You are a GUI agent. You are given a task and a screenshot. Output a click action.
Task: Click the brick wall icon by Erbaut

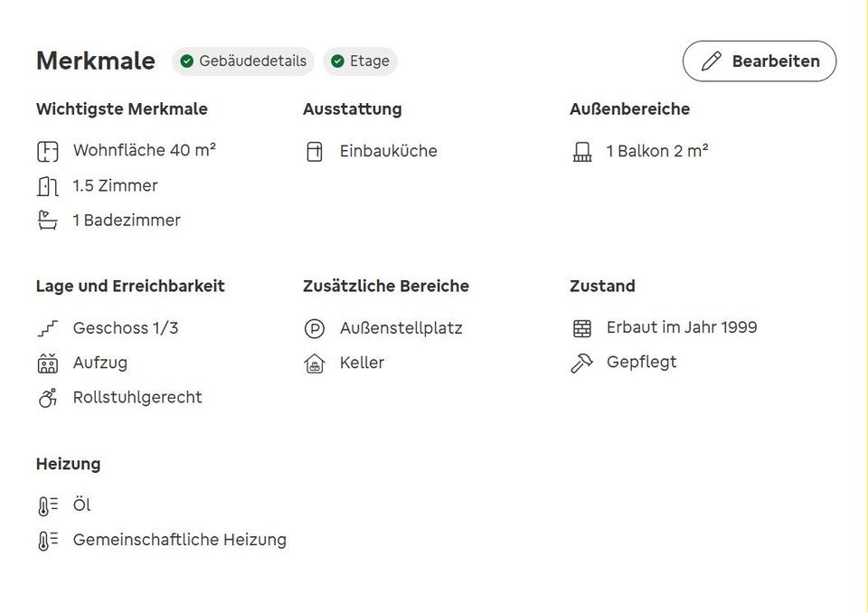(581, 328)
